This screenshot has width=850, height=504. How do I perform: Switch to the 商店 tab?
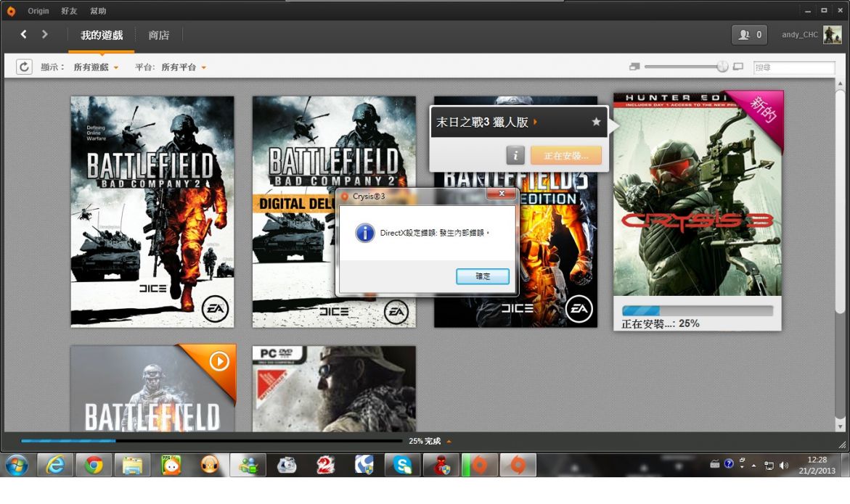click(x=158, y=35)
